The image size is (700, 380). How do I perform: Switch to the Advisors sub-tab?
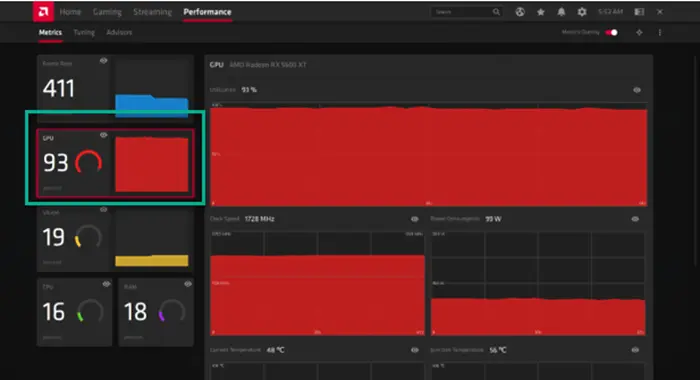[119, 32]
